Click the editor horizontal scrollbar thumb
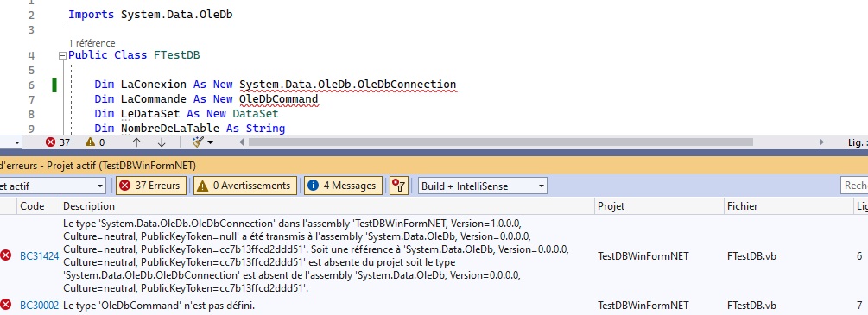868x315 pixels. point(500,142)
